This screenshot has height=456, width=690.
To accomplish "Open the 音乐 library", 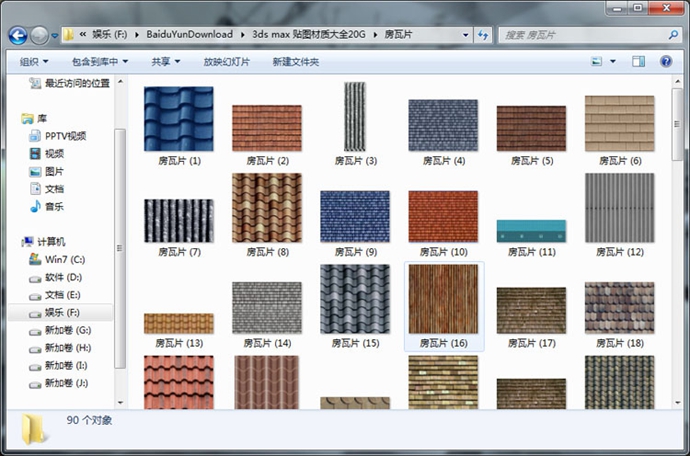I will (47, 206).
